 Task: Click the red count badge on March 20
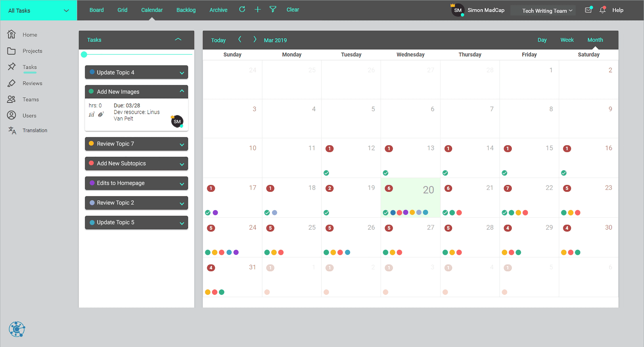point(389,188)
